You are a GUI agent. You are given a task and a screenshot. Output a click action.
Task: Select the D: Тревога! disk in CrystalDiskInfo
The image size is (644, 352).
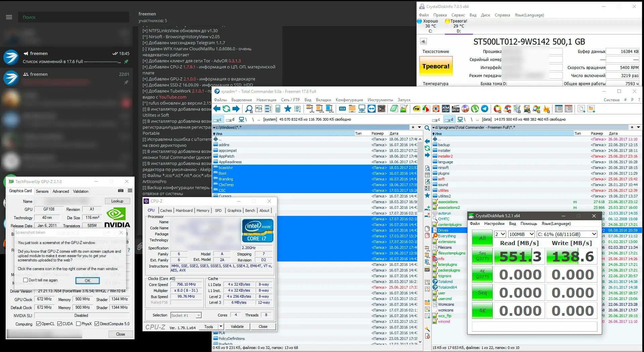pos(458,26)
